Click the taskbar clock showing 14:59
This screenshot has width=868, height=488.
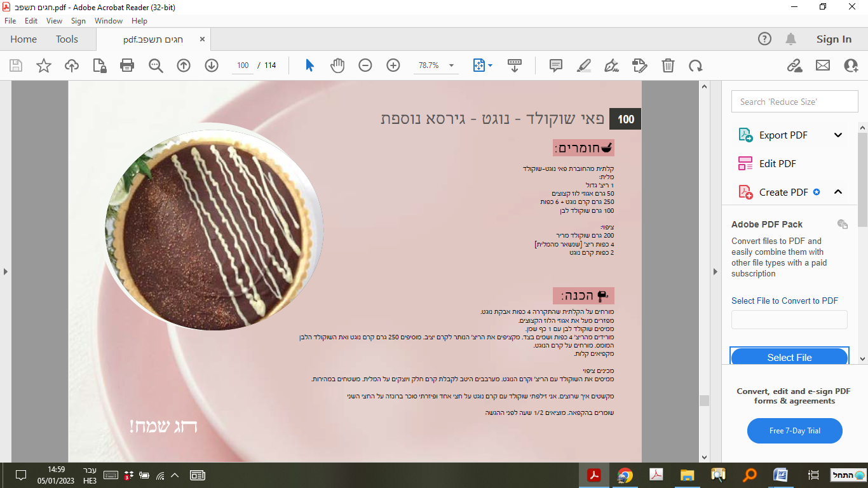[x=56, y=475]
